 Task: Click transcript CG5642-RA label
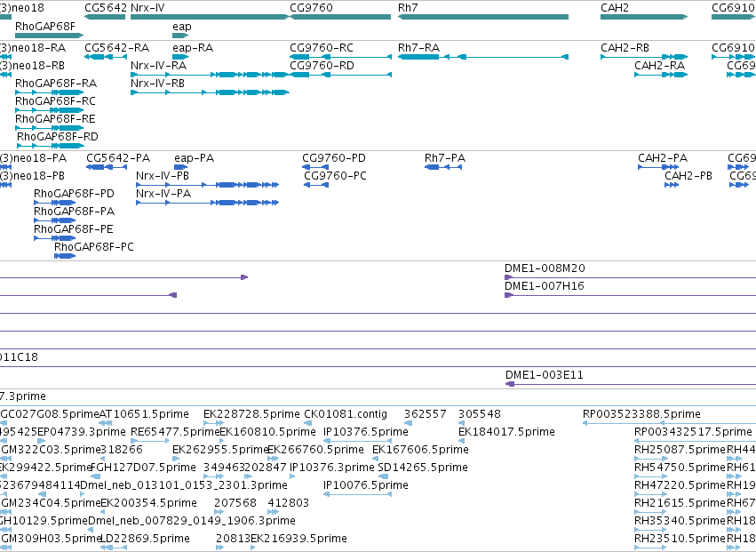(x=116, y=48)
